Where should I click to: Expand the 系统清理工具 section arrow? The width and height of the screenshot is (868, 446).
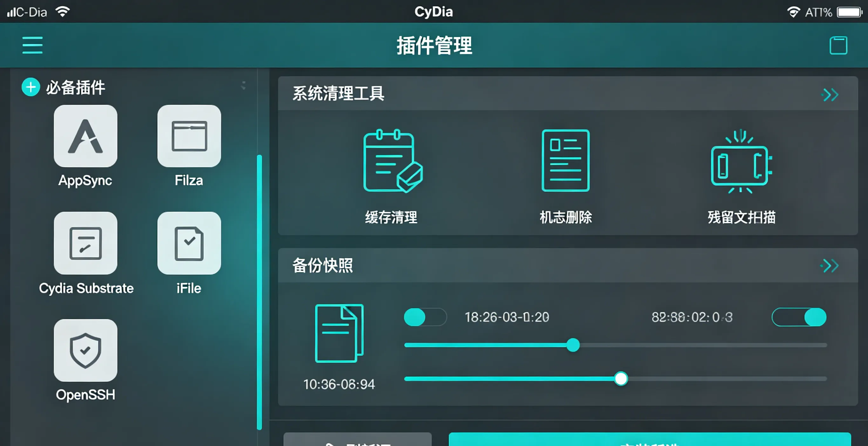[x=830, y=95]
